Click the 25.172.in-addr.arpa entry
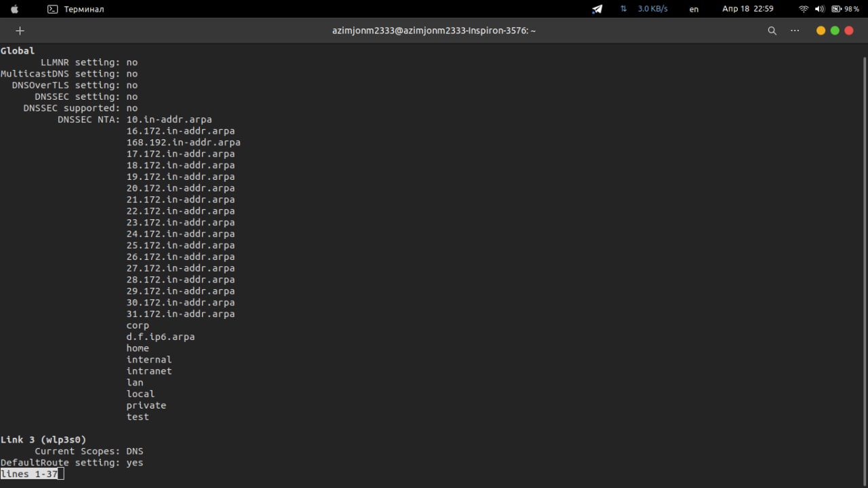This screenshot has width=868, height=488. pos(180,246)
